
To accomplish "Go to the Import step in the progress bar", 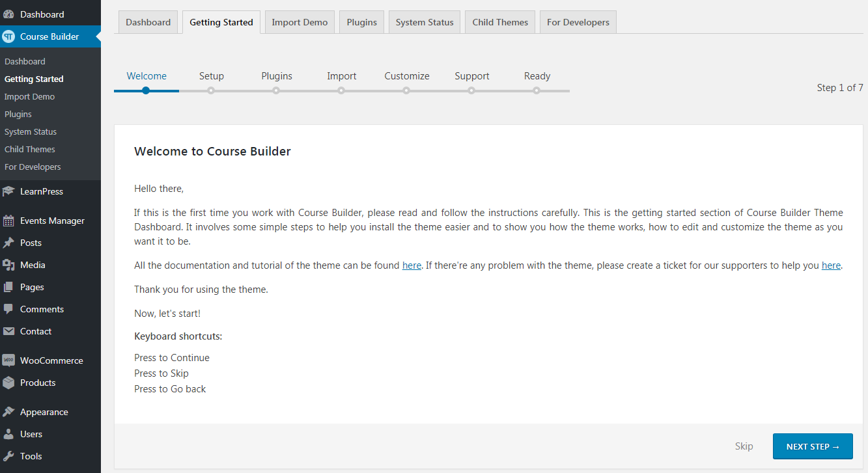I will click(x=342, y=81).
